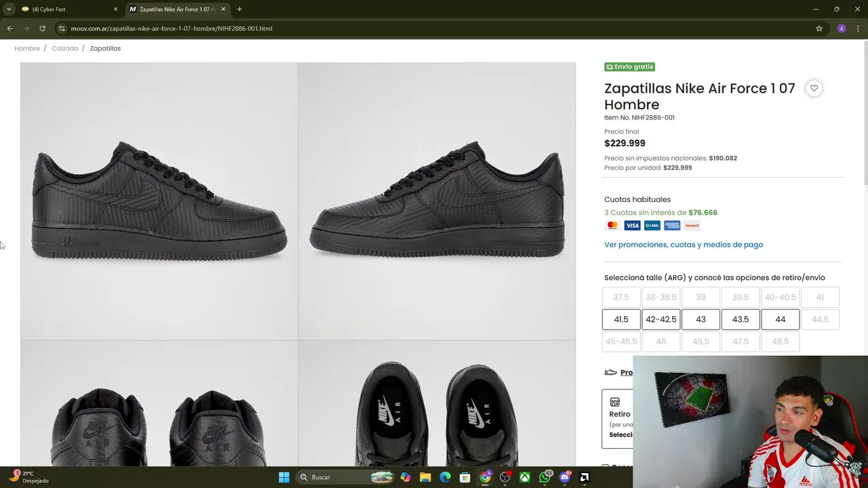The height and width of the screenshot is (488, 868).
Task: Open Microsoft Store from the taskbar
Action: (x=465, y=477)
